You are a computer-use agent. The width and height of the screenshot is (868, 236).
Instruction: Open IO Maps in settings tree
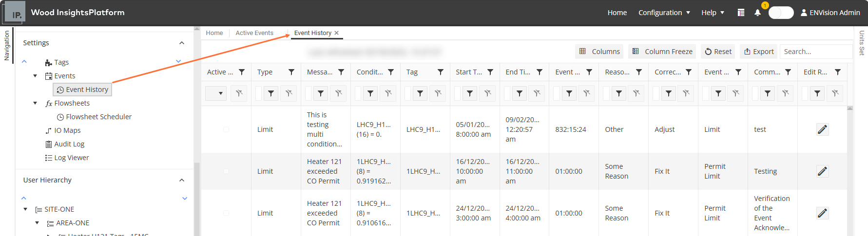click(x=67, y=130)
